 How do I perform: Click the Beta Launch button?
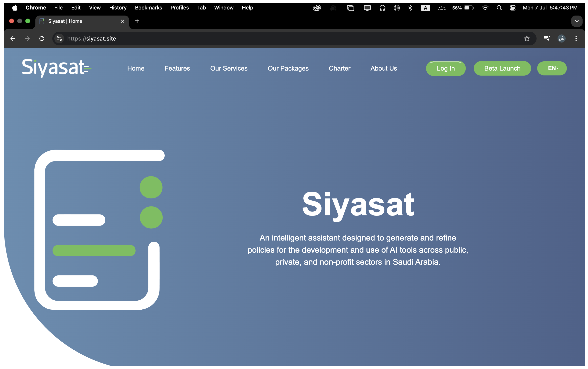tap(502, 69)
